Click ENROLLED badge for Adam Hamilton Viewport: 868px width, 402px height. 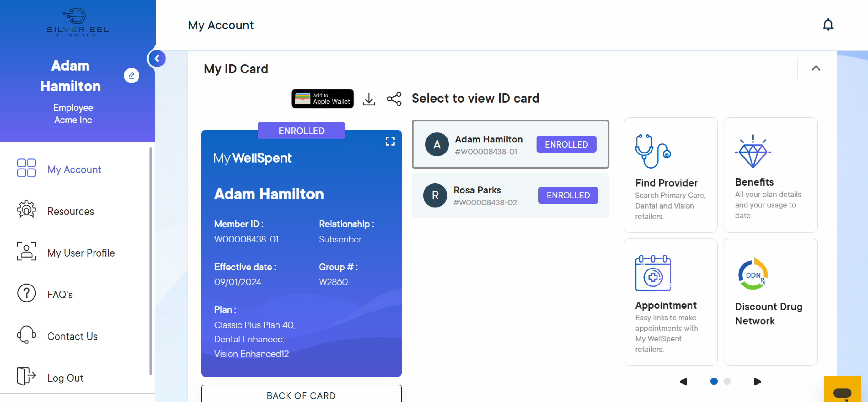(566, 144)
